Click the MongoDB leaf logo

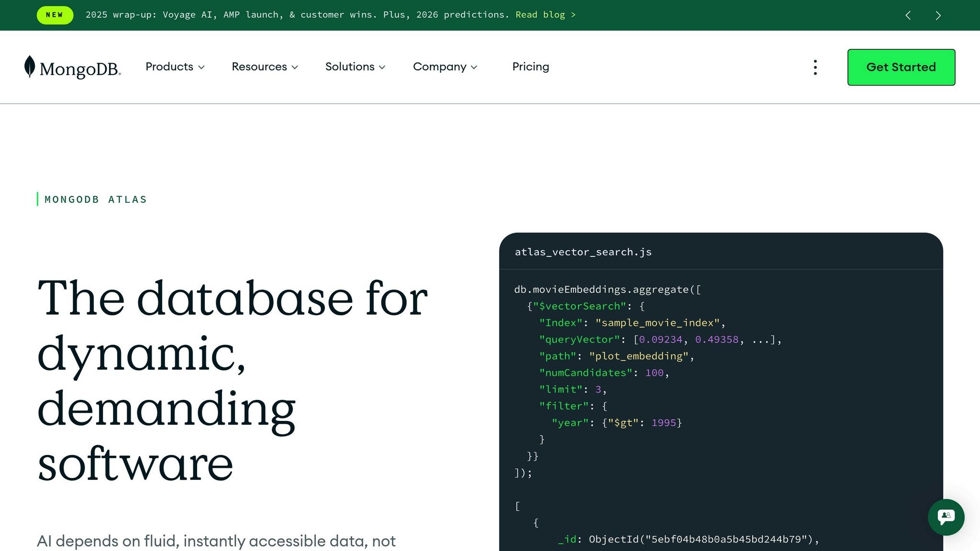tap(30, 67)
